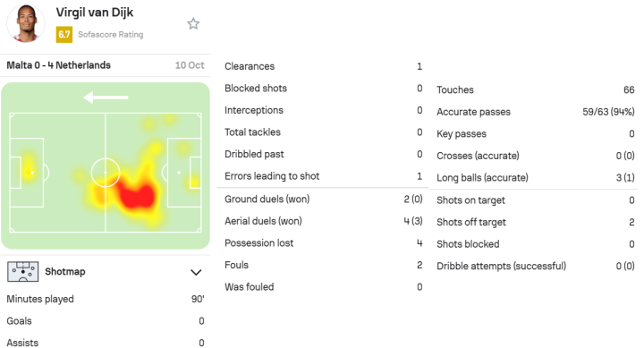The height and width of the screenshot is (348, 644).
Task: Click the center circle on pitch heatmap
Action: tap(106, 173)
